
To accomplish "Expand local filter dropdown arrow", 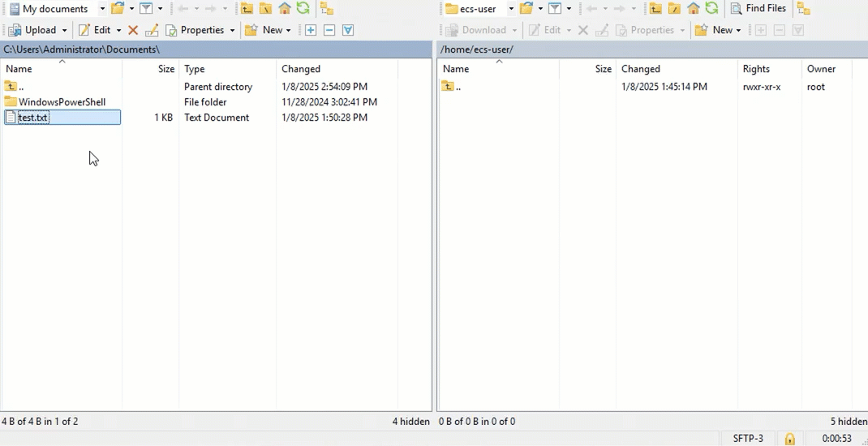I will [x=160, y=8].
